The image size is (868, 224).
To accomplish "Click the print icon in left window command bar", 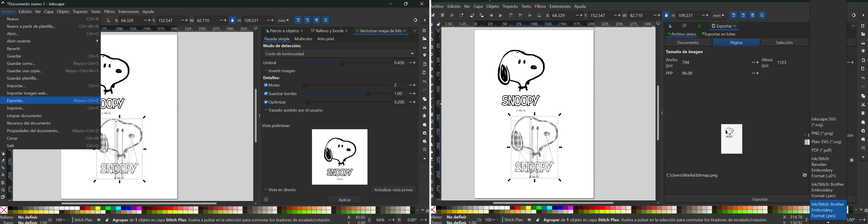I will [424, 55].
